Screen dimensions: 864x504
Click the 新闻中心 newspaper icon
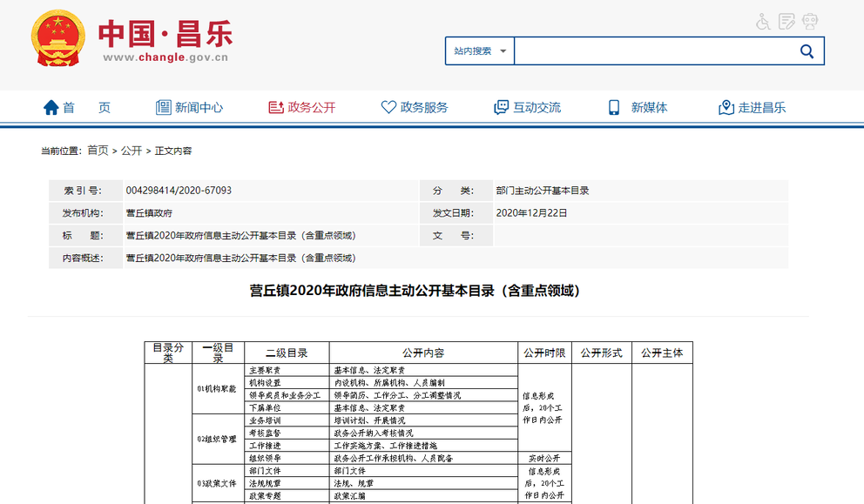coord(163,107)
